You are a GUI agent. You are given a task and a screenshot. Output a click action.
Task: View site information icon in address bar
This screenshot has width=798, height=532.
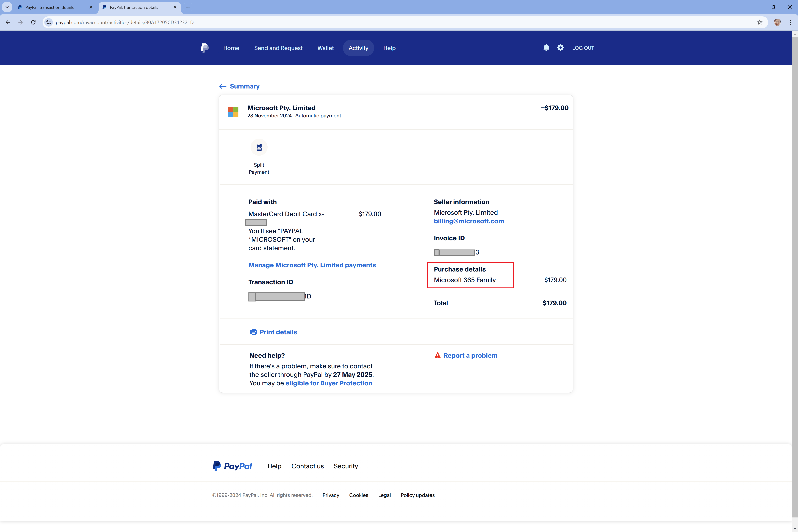click(x=49, y=22)
